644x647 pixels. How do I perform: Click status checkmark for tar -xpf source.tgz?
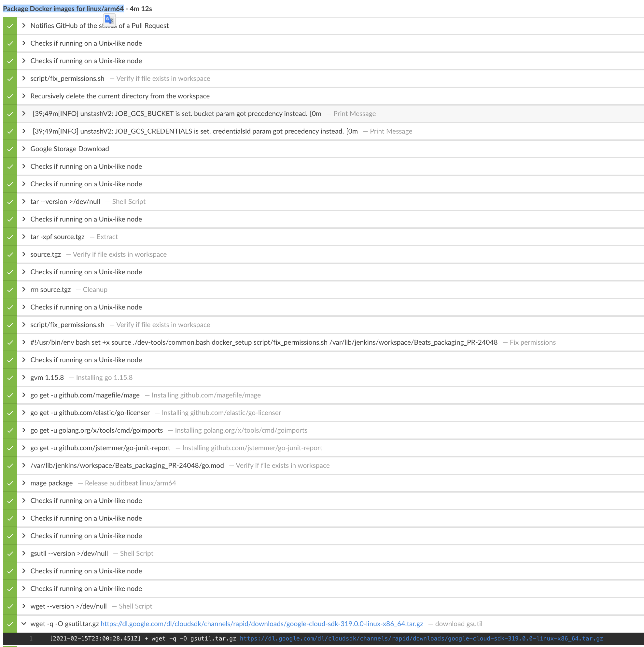click(10, 237)
